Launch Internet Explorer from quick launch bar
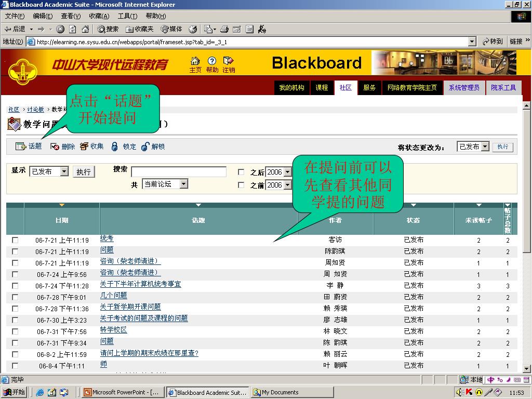This screenshot has height=399, width=532. pos(40,392)
